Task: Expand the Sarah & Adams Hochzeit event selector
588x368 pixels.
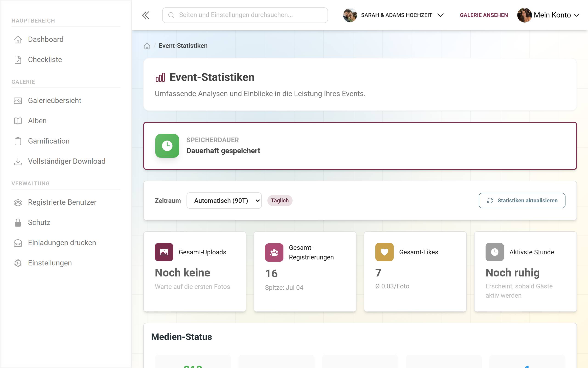Action: tap(394, 15)
